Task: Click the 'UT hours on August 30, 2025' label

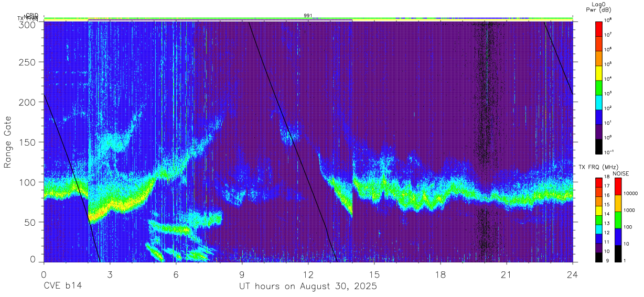Action: tap(308, 287)
